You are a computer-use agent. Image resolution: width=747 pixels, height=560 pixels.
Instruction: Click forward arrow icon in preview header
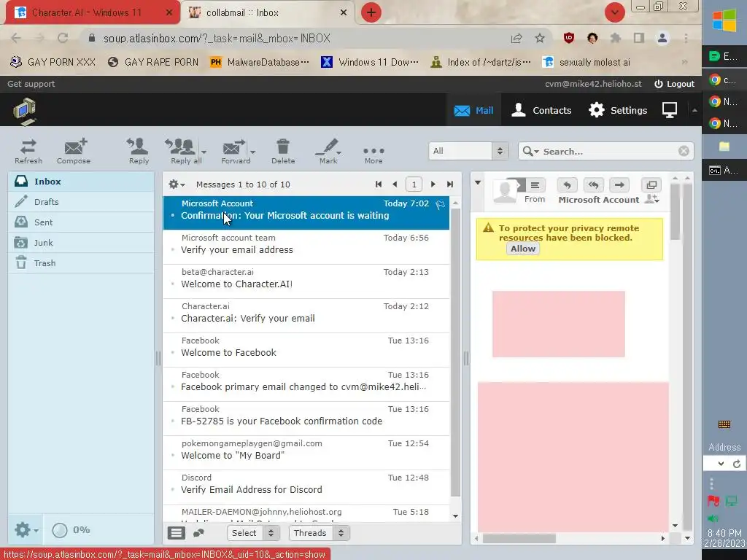click(619, 185)
